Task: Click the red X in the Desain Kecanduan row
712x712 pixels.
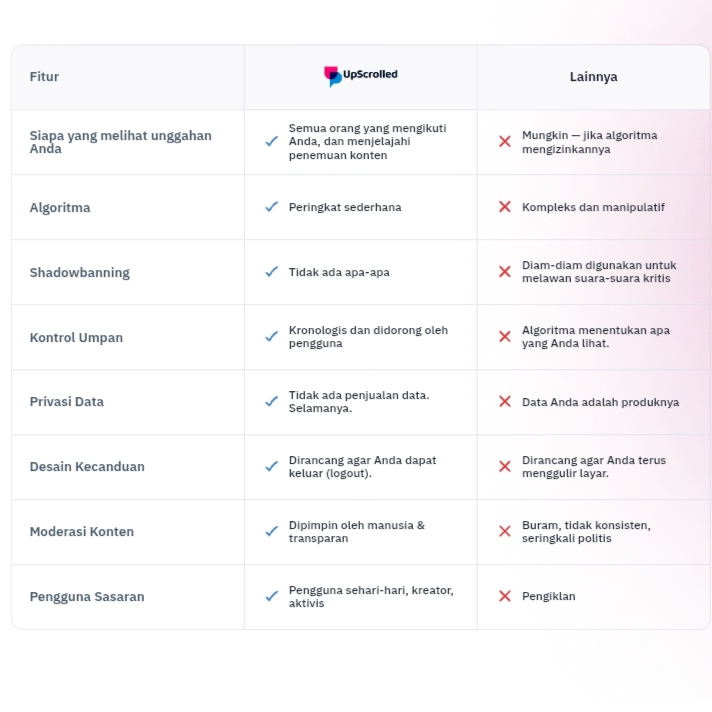Action: [505, 467]
